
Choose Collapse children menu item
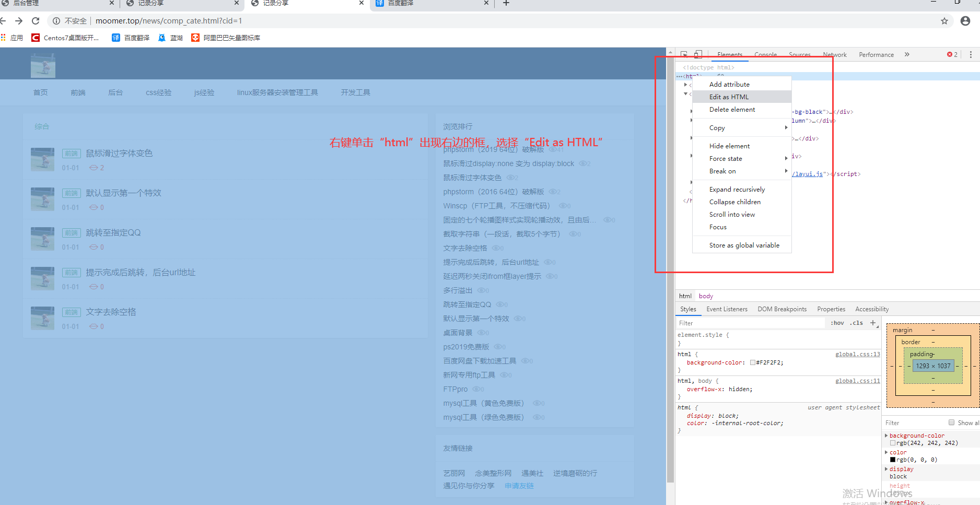coord(742,202)
